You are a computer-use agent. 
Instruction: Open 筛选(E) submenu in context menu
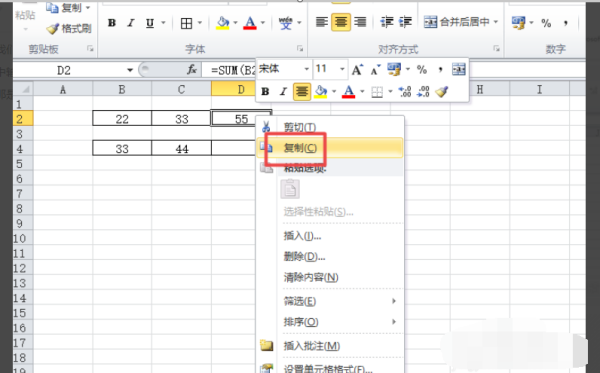click(330, 301)
